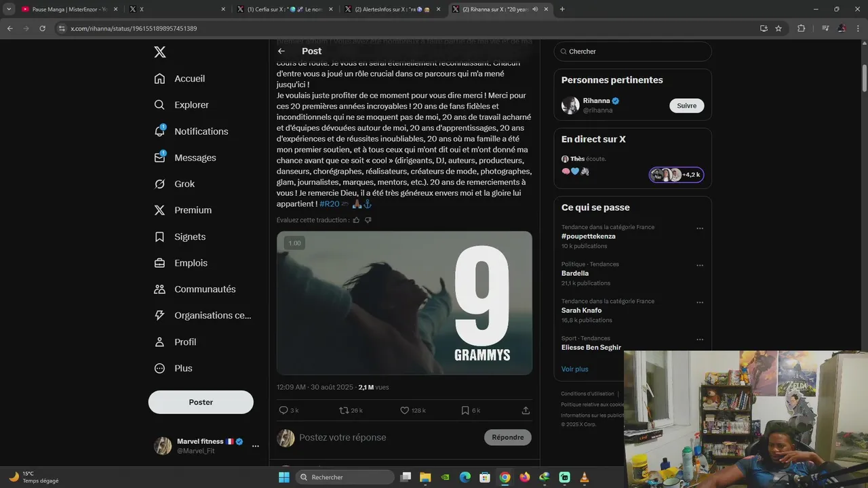Screen dimensions: 868x488
Task: Open File Explorer from the taskbar
Action: pos(425,477)
